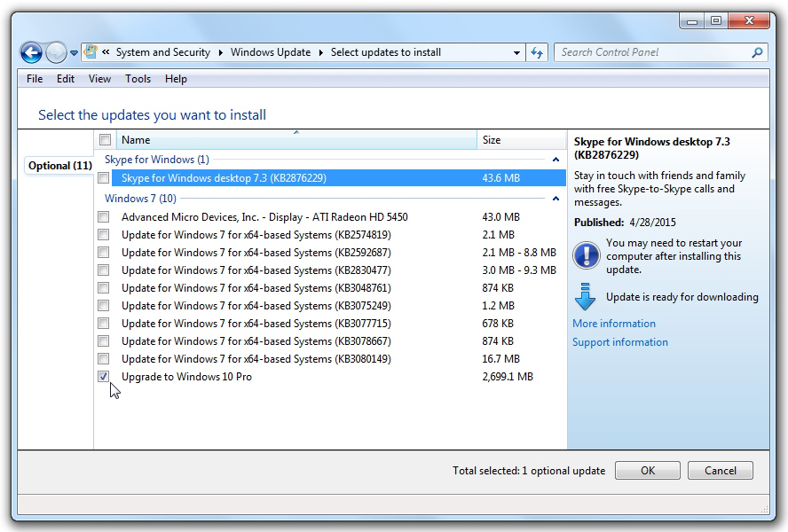Check the KB2830477 update checkbox
The width and height of the screenshot is (788, 532).
click(x=104, y=270)
